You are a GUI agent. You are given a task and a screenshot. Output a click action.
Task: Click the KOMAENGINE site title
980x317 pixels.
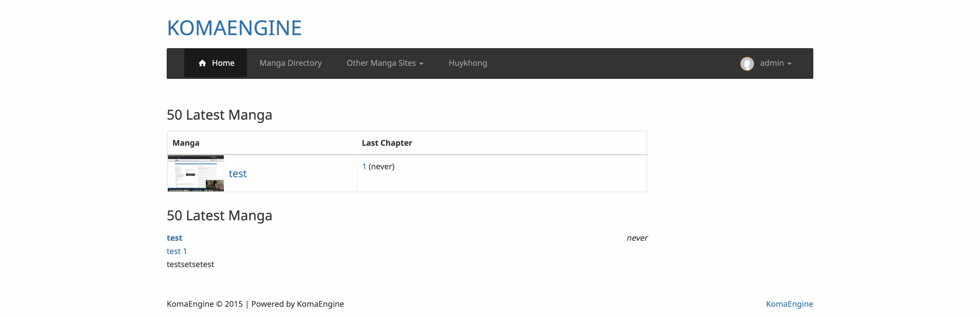(x=234, y=28)
